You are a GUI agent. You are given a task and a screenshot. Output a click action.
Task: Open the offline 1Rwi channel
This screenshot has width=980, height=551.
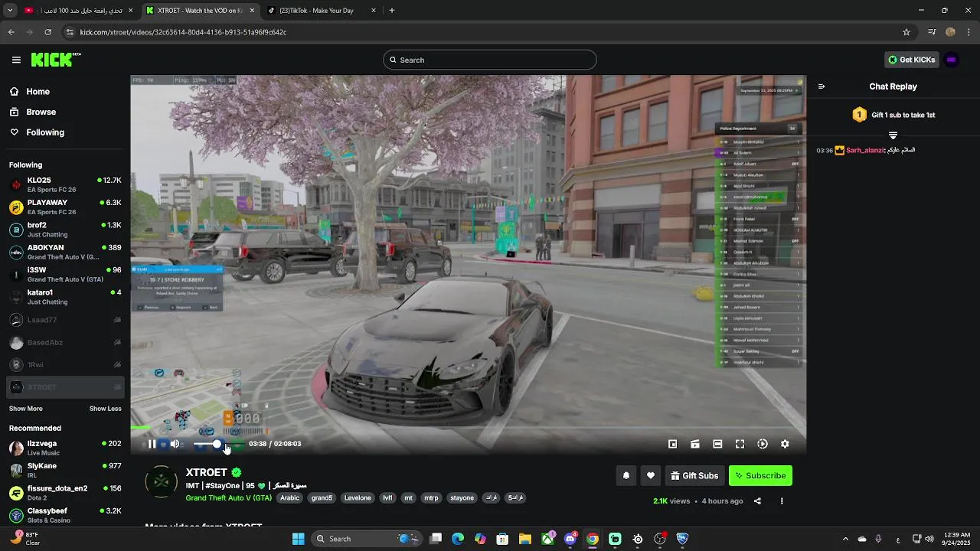pyautogui.click(x=65, y=365)
